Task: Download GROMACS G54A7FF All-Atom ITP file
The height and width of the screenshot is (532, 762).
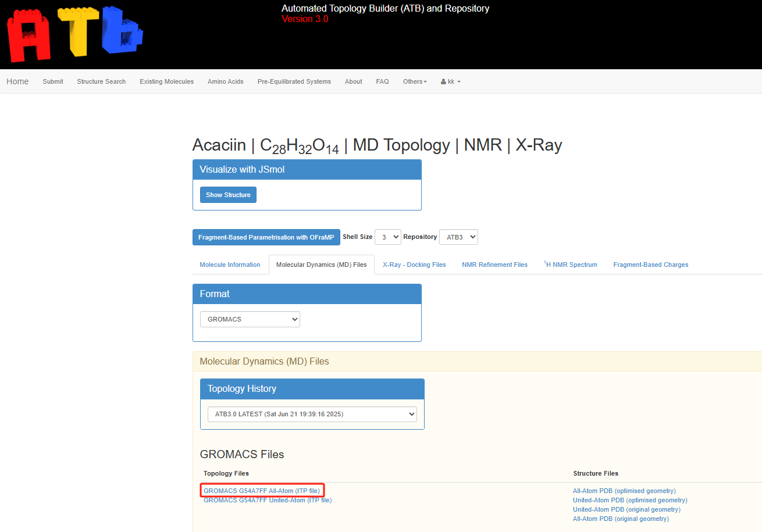Action: pos(261,491)
